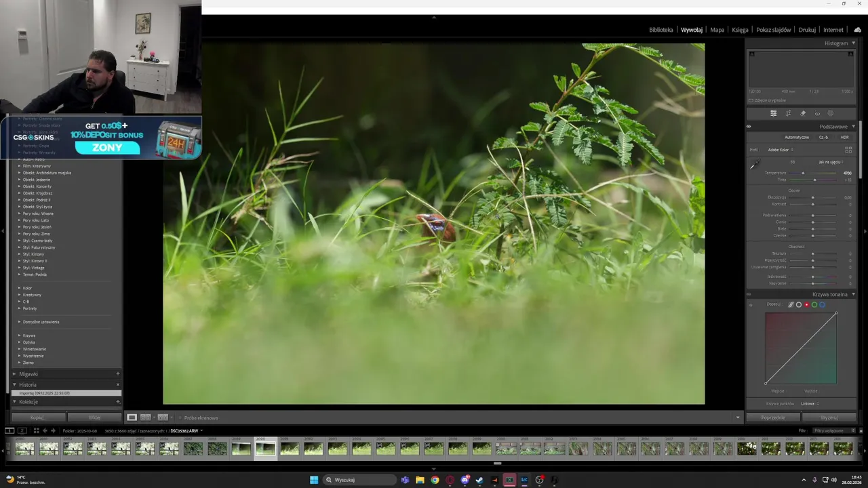The height and width of the screenshot is (488, 868).
Task: Add new preset with Migawki plus
Action: click(x=117, y=373)
